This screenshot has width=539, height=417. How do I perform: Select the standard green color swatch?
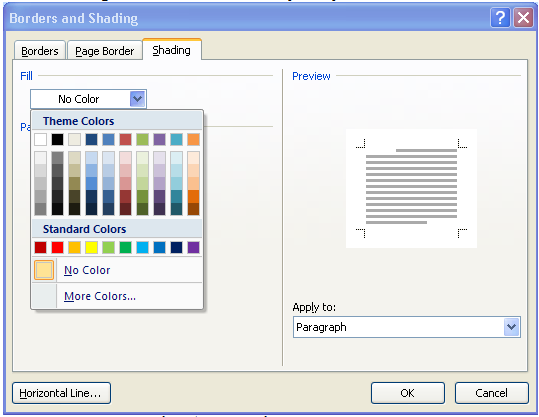[125, 247]
